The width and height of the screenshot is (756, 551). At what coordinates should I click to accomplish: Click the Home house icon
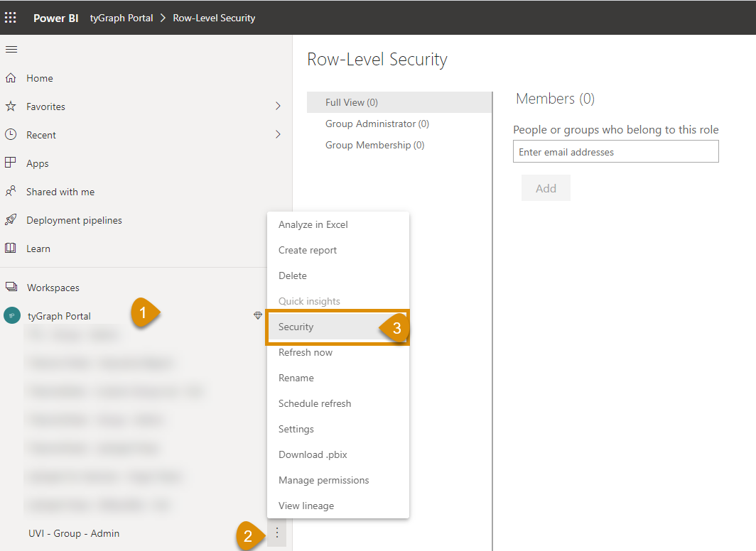pos(11,78)
